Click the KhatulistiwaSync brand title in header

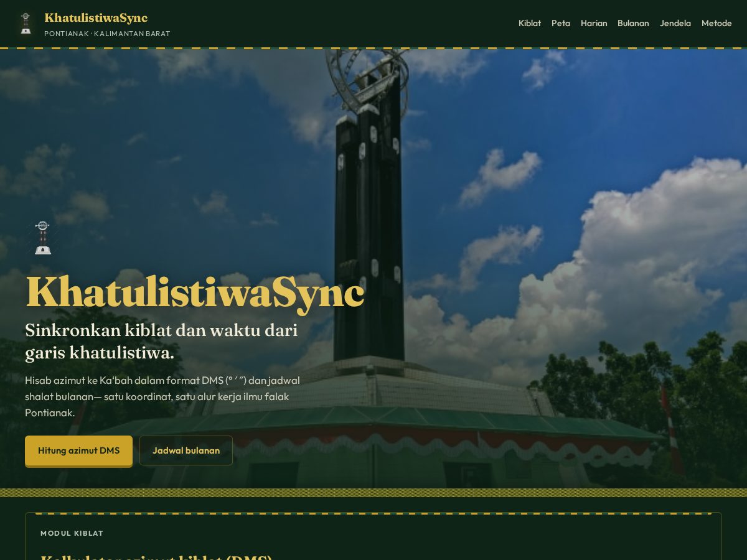[96, 17]
